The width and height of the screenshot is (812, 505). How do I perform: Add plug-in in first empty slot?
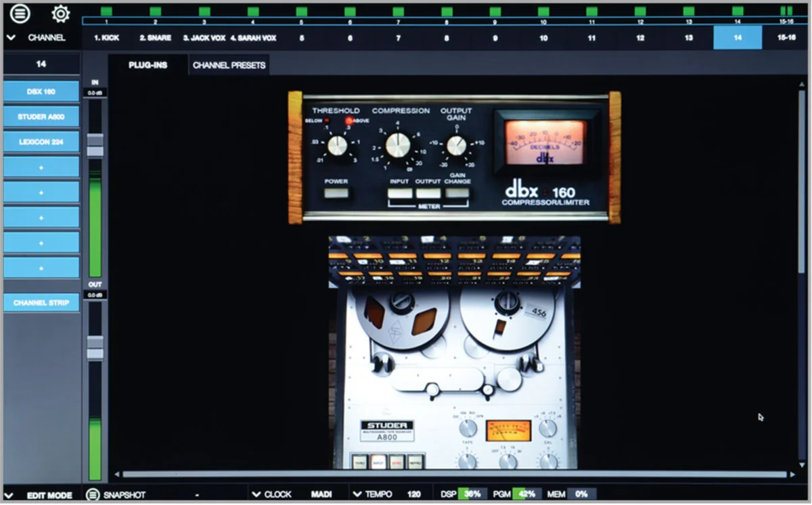point(41,166)
